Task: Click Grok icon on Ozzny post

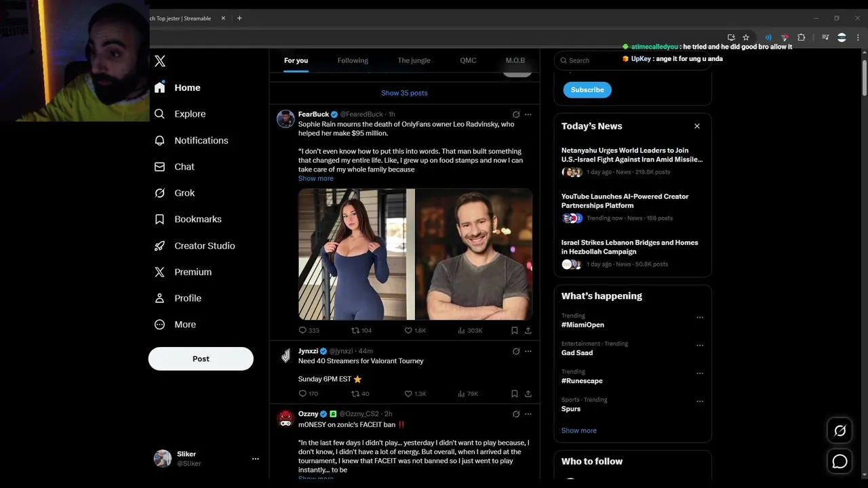Action: coord(516,414)
